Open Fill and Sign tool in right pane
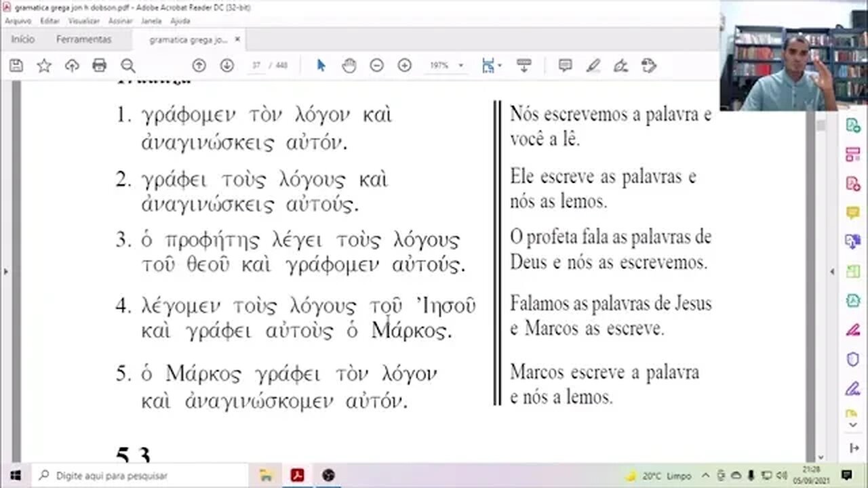 852,388
